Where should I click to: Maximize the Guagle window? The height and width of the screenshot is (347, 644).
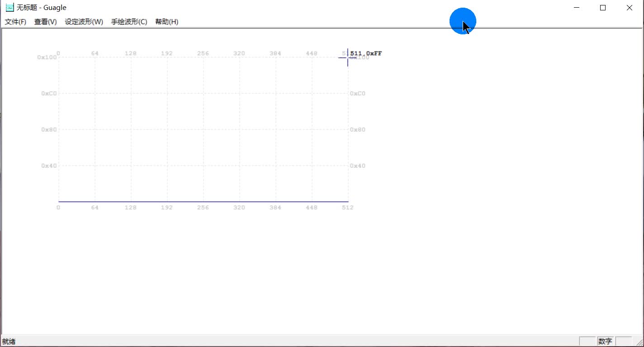coord(602,8)
